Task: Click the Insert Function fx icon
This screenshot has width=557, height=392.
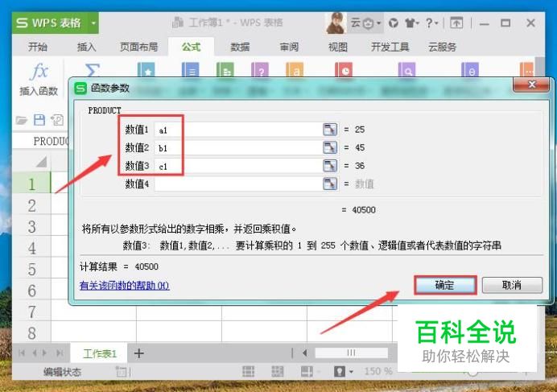Action: (x=39, y=72)
